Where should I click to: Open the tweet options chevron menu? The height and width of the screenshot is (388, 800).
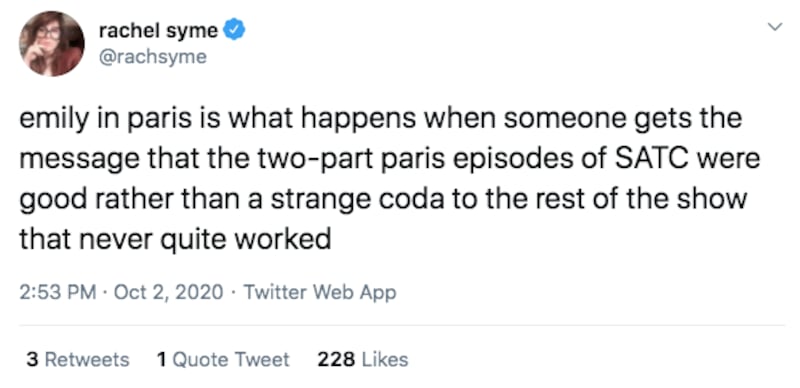point(775,27)
